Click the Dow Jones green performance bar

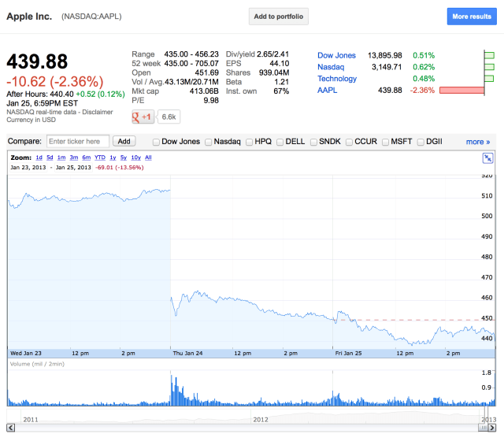(489, 55)
